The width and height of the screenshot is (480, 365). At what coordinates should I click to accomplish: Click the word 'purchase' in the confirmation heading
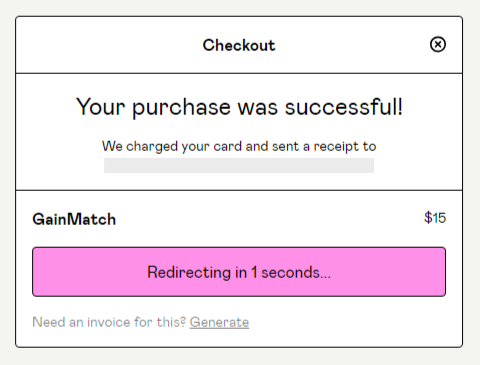point(181,108)
